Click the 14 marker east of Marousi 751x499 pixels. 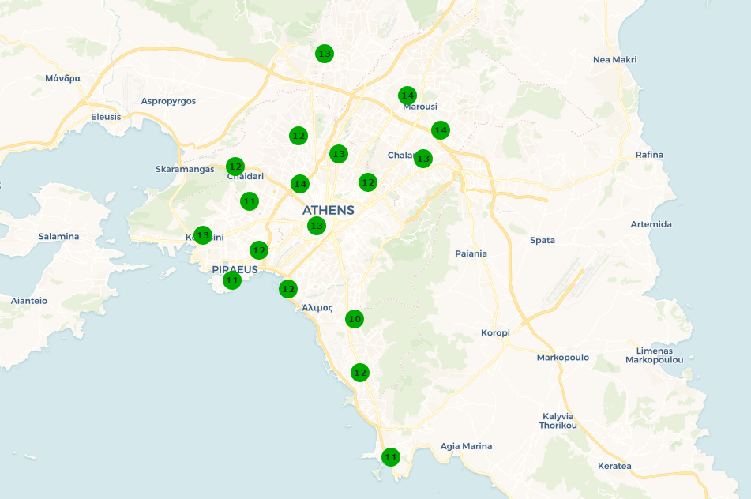[440, 130]
